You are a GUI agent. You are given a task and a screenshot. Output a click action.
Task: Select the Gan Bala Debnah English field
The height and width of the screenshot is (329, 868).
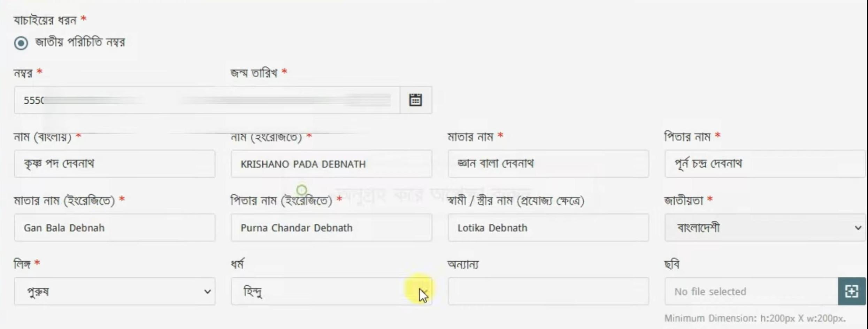click(x=115, y=227)
